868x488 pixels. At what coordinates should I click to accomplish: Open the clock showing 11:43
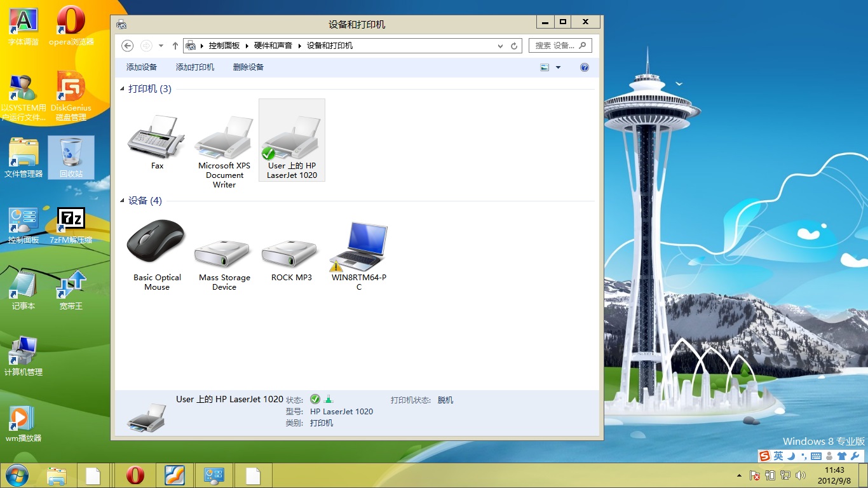834,475
